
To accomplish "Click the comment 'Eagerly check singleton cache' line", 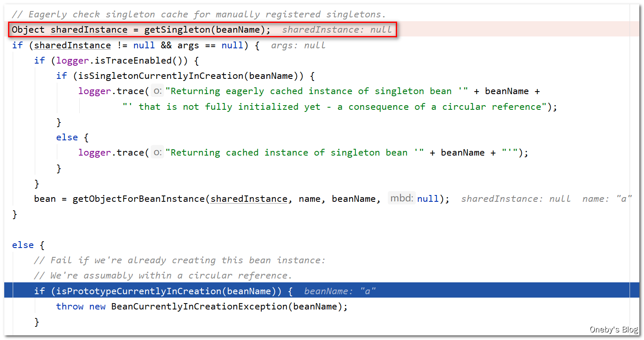I will tap(199, 14).
